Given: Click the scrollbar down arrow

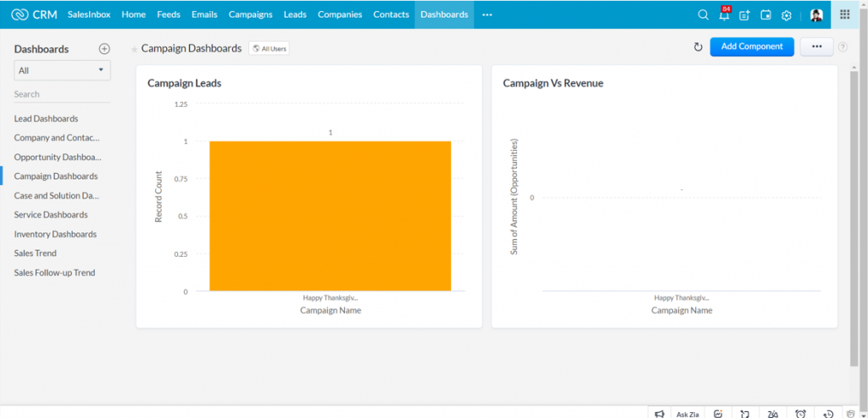Looking at the screenshot, I should click(863, 414).
